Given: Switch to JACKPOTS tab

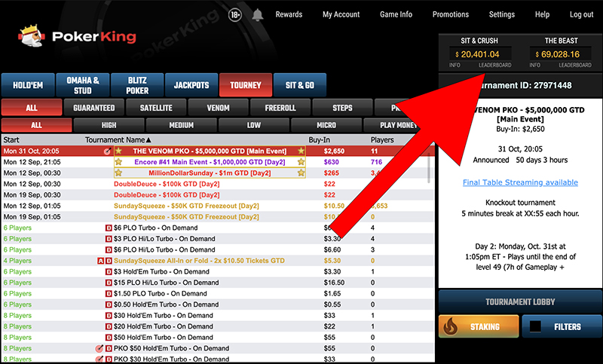Looking at the screenshot, I should point(191,85).
